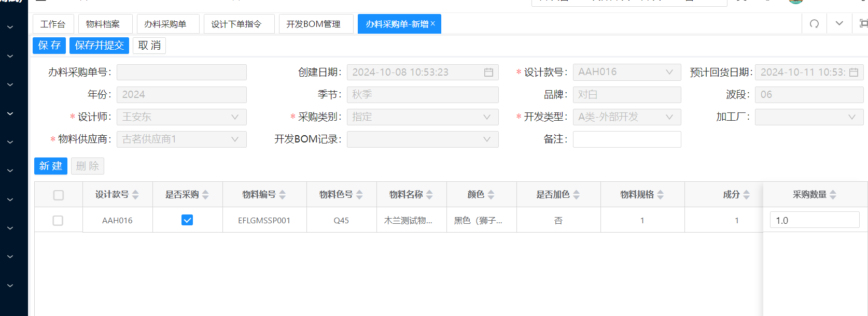Sort by 颜色 column arrows

pyautogui.click(x=491, y=195)
